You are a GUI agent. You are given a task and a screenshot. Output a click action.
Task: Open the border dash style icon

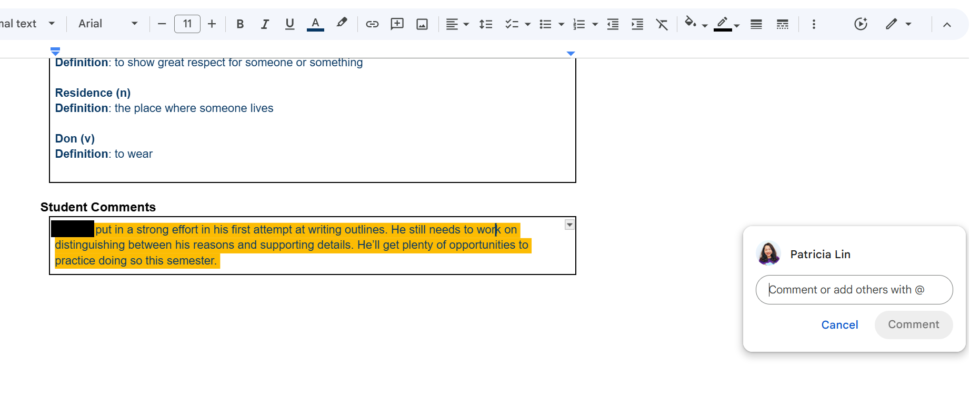[783, 24]
